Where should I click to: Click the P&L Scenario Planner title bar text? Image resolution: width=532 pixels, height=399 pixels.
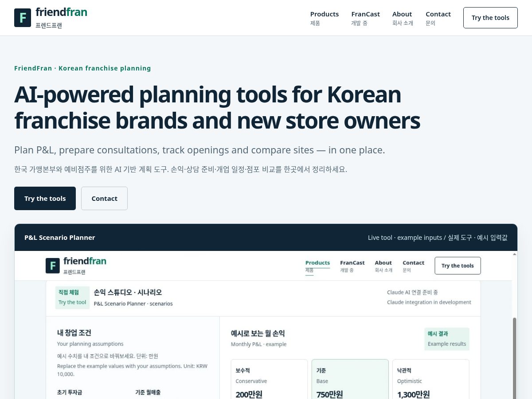pyautogui.click(x=60, y=238)
